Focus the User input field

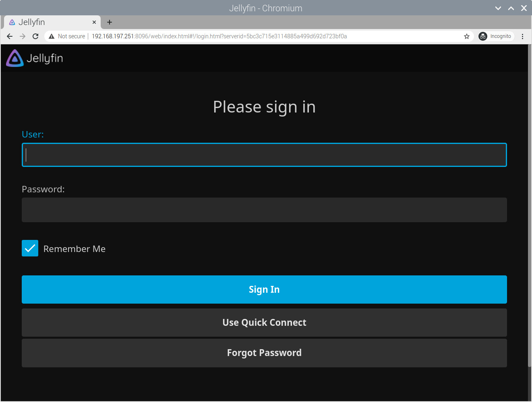264,155
